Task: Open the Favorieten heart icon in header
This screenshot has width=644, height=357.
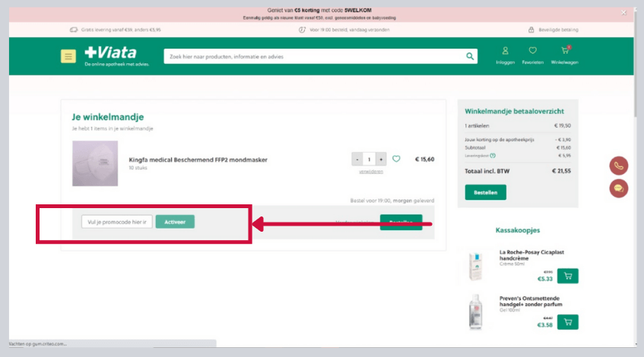Action: click(532, 54)
